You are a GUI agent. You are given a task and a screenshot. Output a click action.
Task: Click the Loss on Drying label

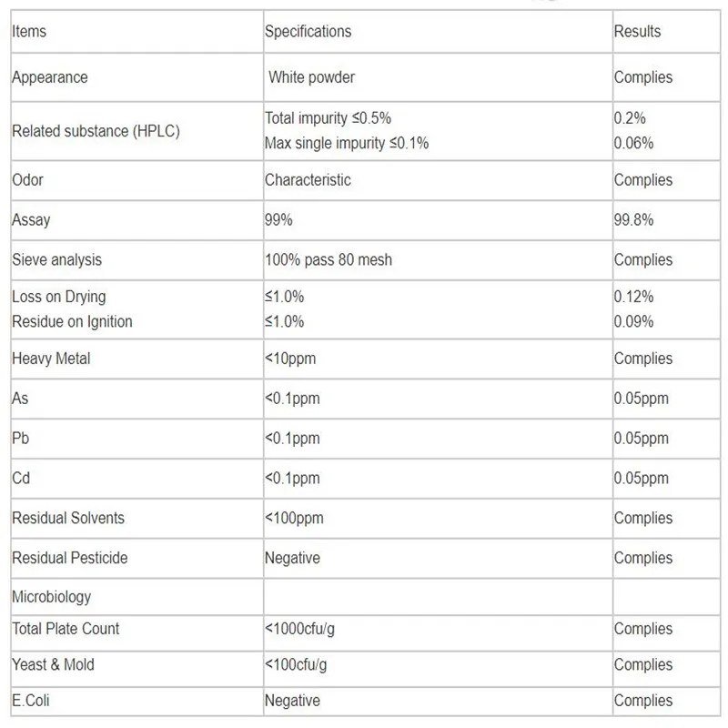click(58, 297)
